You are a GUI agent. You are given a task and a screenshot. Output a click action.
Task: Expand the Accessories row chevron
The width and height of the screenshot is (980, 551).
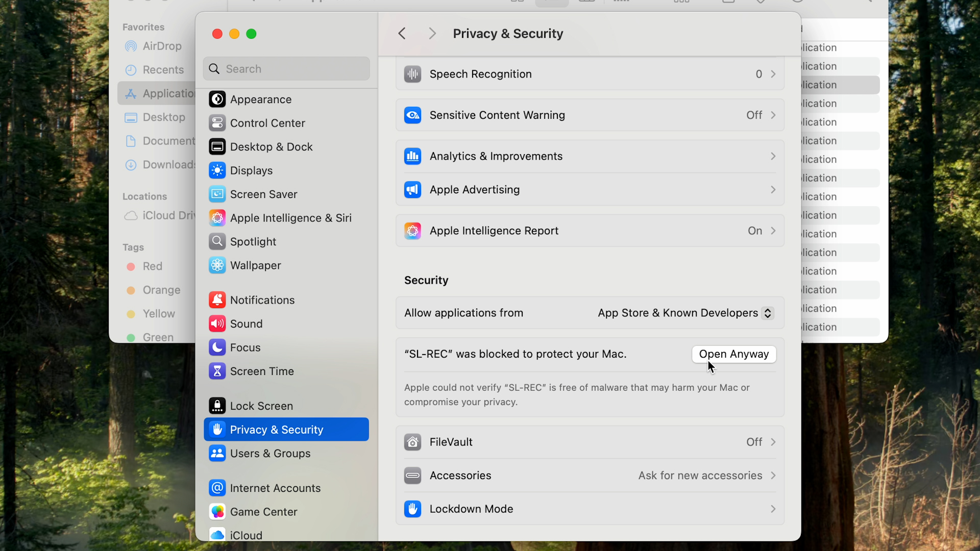[773, 475]
